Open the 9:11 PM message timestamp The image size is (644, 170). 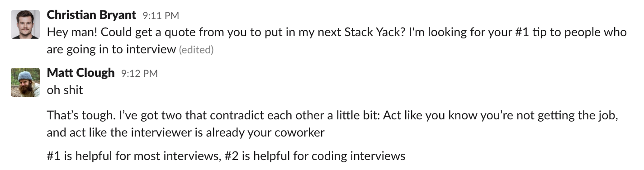pos(161,16)
